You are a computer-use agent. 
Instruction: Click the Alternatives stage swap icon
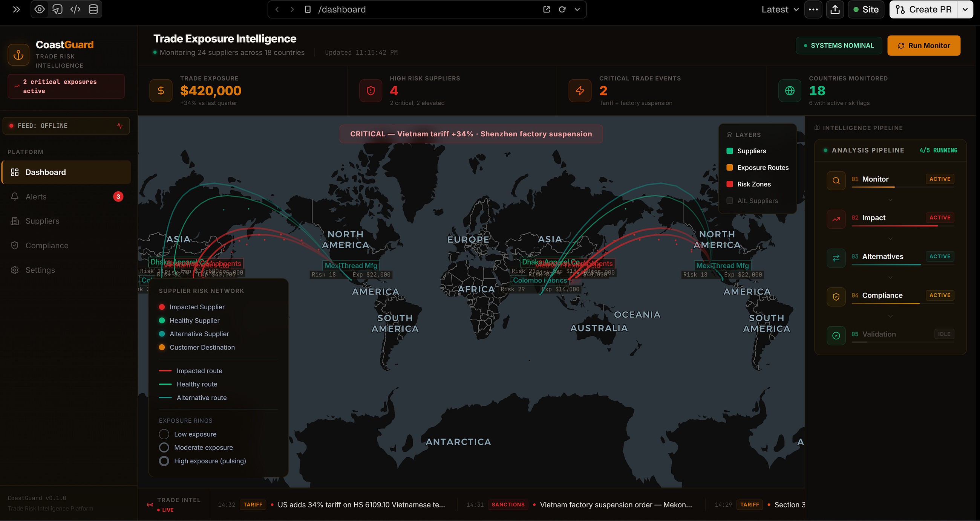836,258
